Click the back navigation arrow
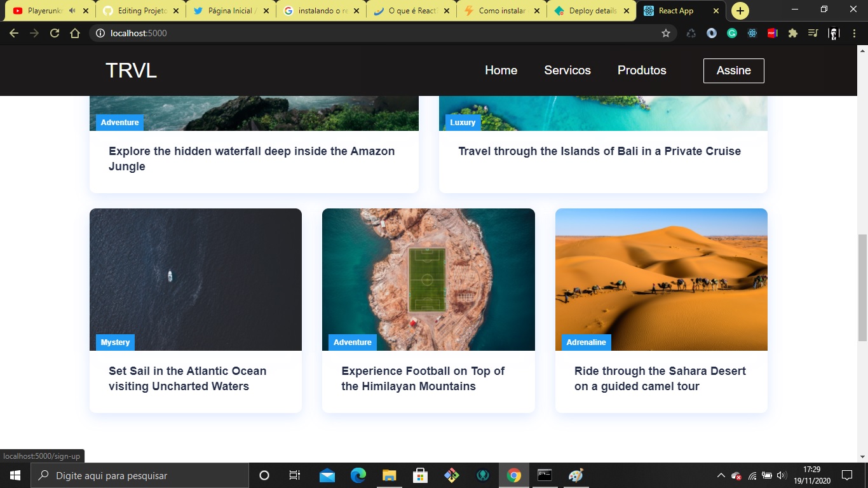 (x=13, y=33)
